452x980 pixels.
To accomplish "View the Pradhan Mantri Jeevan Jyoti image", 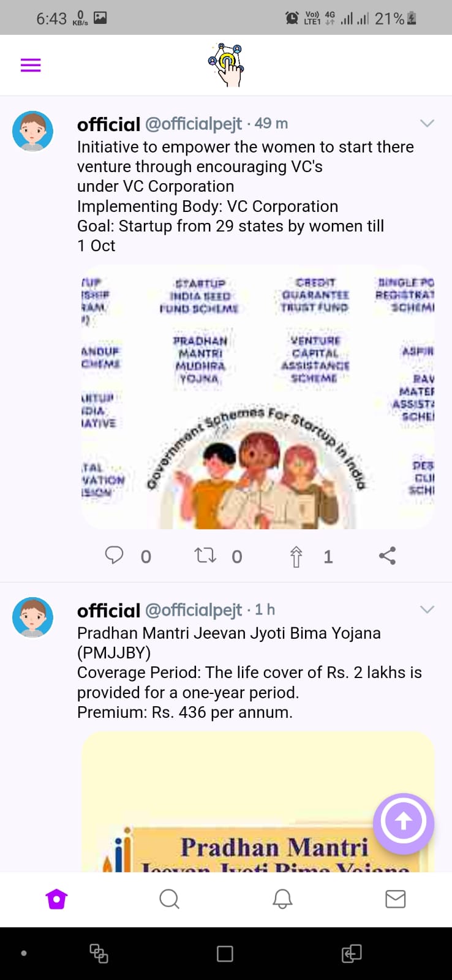I will coord(258,801).
